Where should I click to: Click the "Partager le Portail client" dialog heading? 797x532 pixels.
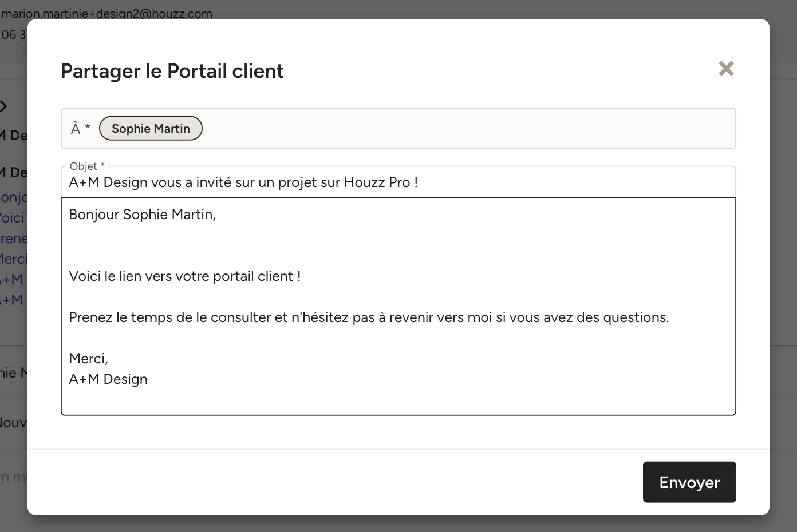(x=172, y=71)
